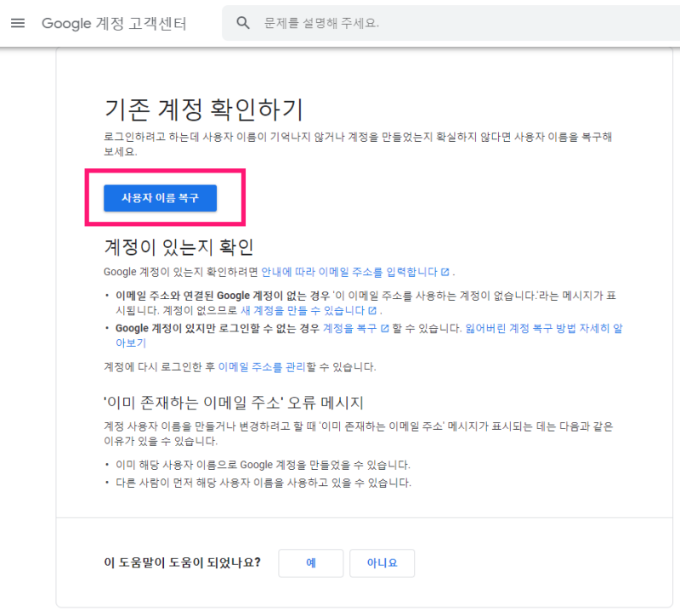The height and width of the screenshot is (616, 680).
Task: Click the blue 사용자 이름 복구 button
Action: click(x=160, y=198)
